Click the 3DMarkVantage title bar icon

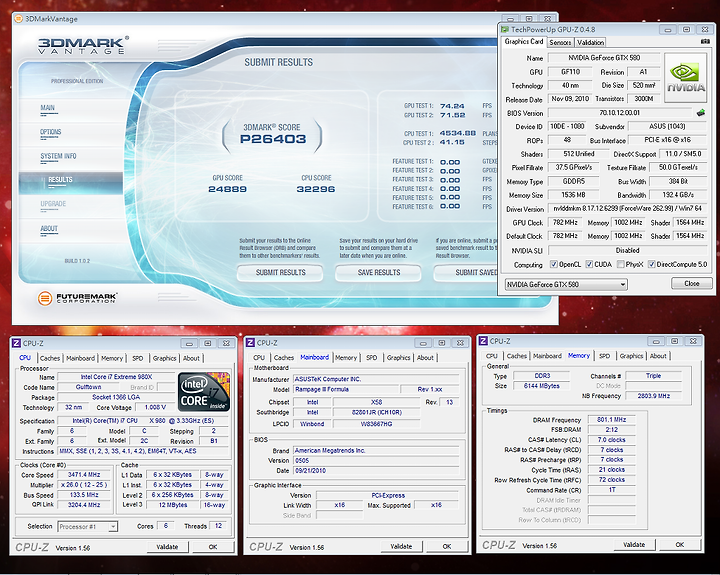click(18, 19)
